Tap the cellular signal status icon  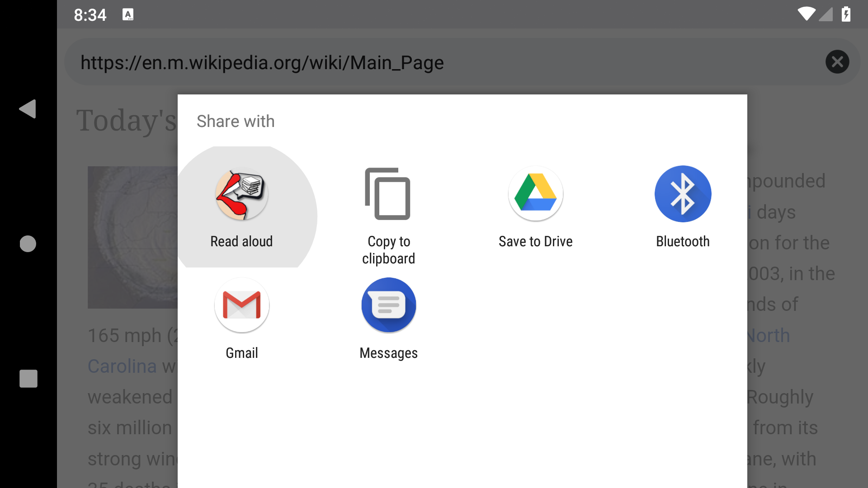pyautogui.click(x=826, y=14)
